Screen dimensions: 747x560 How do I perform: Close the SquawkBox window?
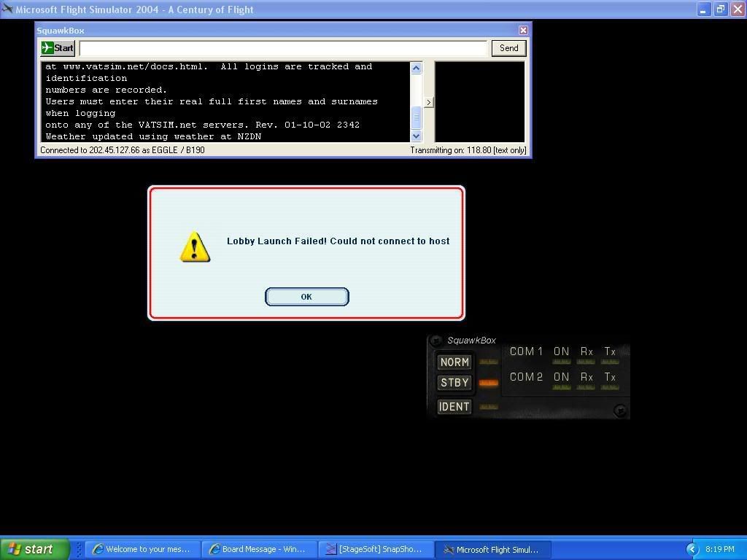[x=523, y=31]
